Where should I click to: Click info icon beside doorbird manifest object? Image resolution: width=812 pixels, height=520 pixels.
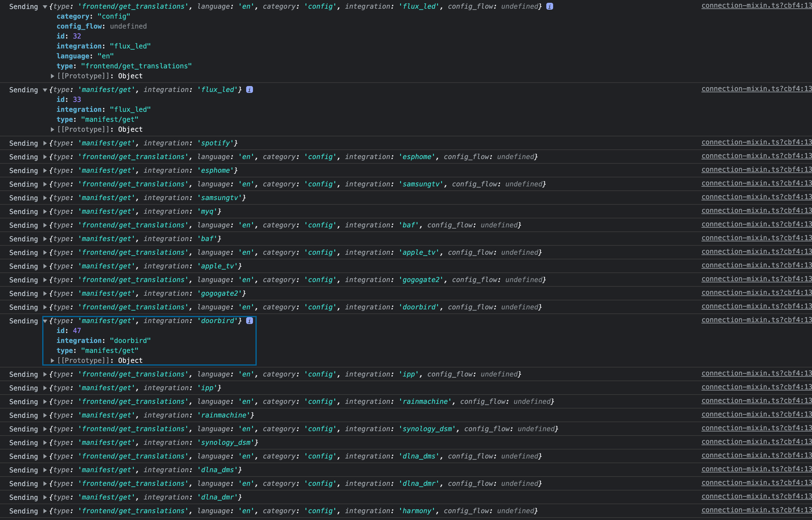pos(249,321)
